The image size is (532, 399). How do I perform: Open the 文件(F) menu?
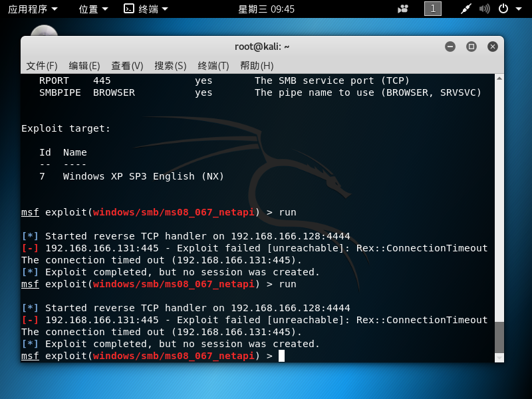(42, 65)
